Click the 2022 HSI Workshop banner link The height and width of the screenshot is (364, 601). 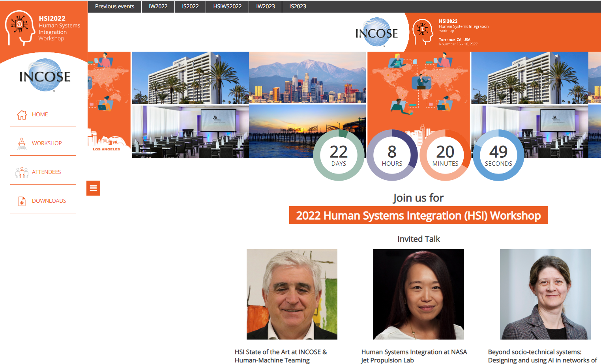418,215
